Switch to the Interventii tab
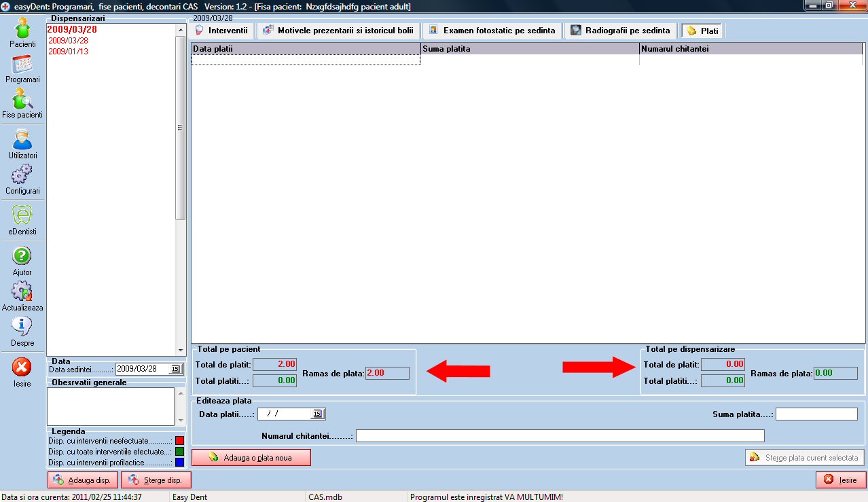The image size is (868, 502). (221, 31)
